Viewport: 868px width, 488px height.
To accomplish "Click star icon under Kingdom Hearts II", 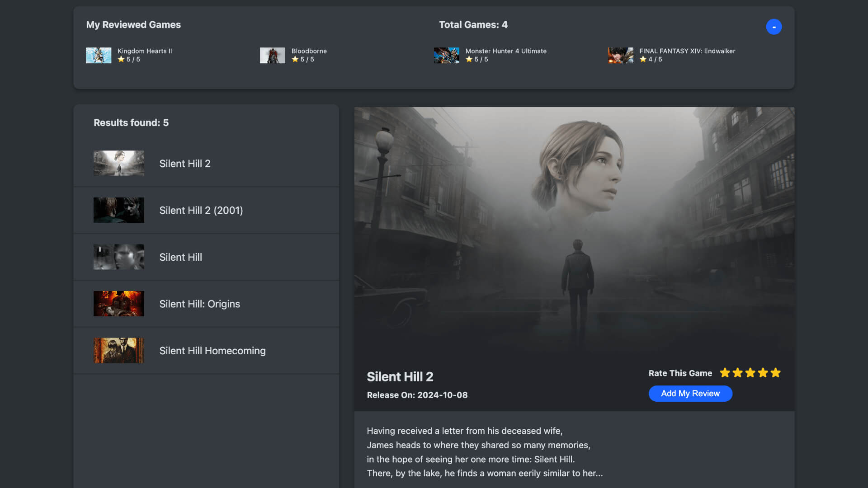I will pos(121,59).
